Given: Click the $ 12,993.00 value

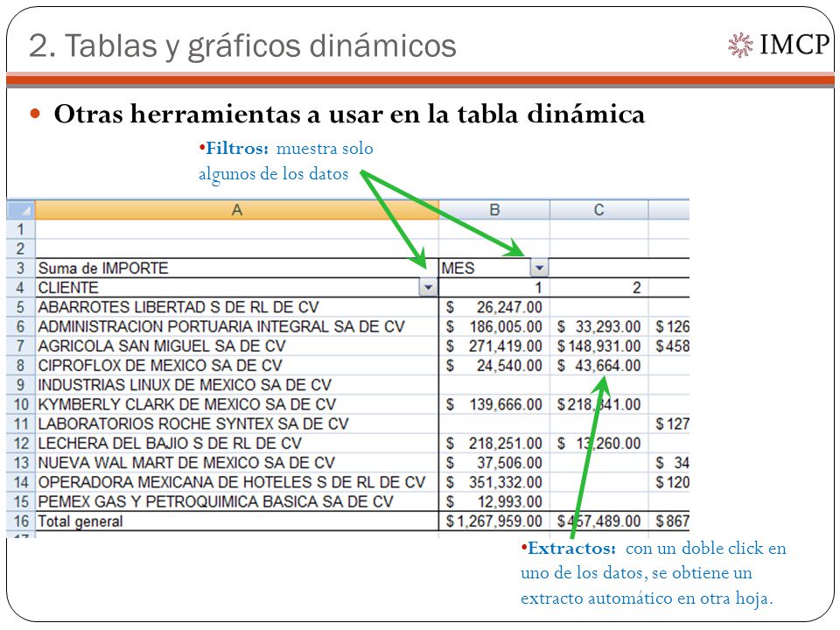Looking at the screenshot, I should pos(494,501).
